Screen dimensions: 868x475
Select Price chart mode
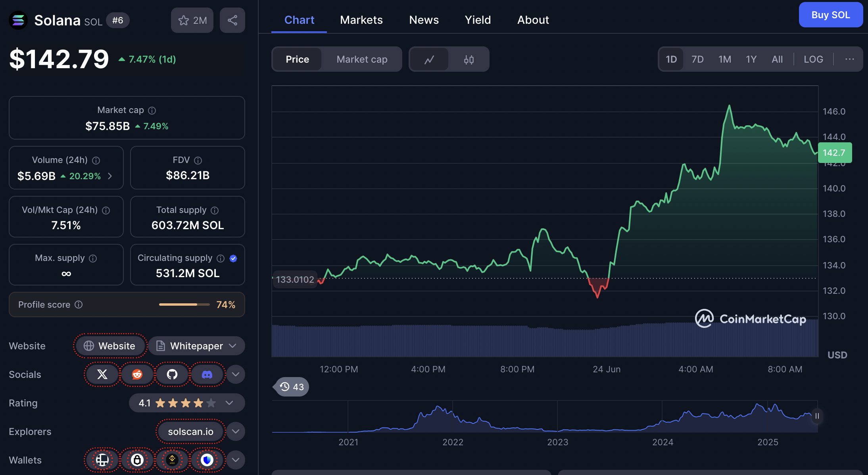point(297,59)
